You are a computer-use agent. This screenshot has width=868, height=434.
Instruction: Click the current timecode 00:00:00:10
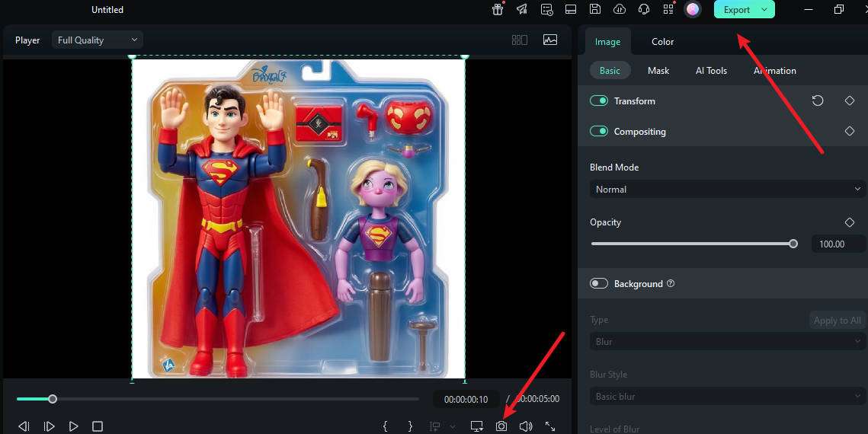coord(466,399)
